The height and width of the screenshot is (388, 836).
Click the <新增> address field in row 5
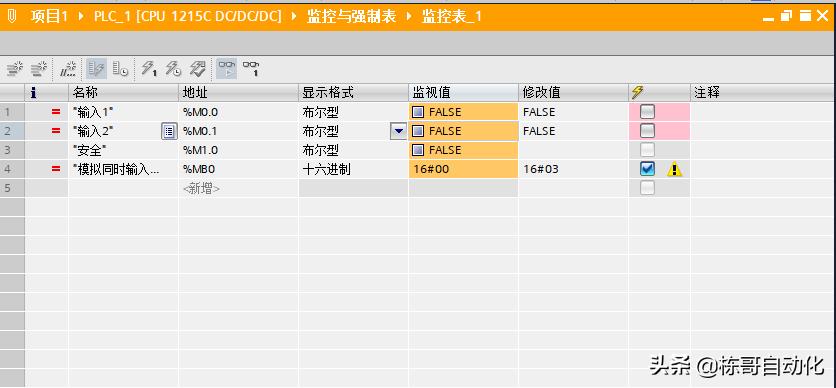pyautogui.click(x=238, y=189)
